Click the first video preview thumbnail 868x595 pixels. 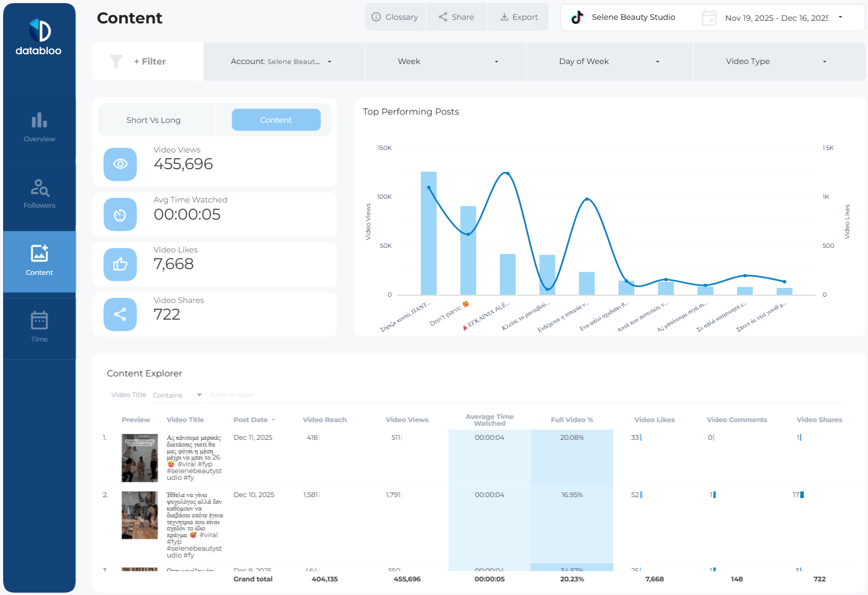coord(140,458)
